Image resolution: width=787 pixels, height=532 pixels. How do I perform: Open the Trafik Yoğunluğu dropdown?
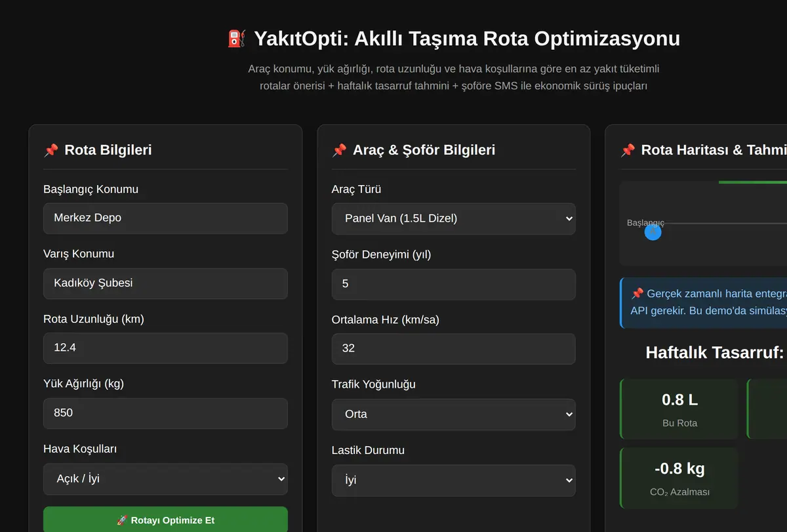[x=454, y=415]
